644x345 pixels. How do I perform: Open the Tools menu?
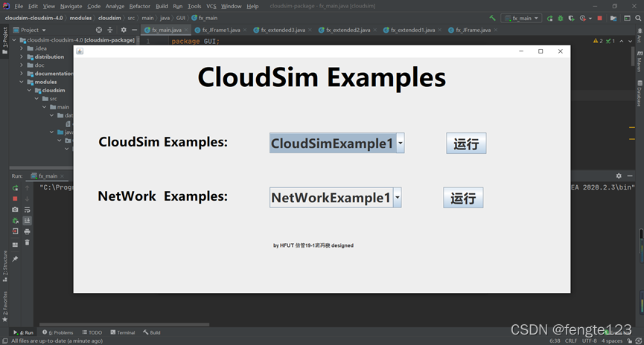[x=194, y=6]
